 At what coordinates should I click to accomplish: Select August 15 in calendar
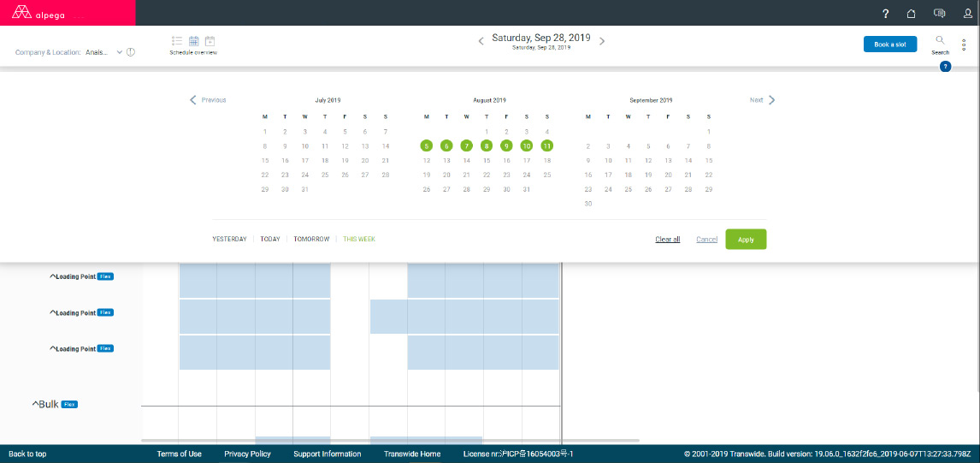pos(487,160)
